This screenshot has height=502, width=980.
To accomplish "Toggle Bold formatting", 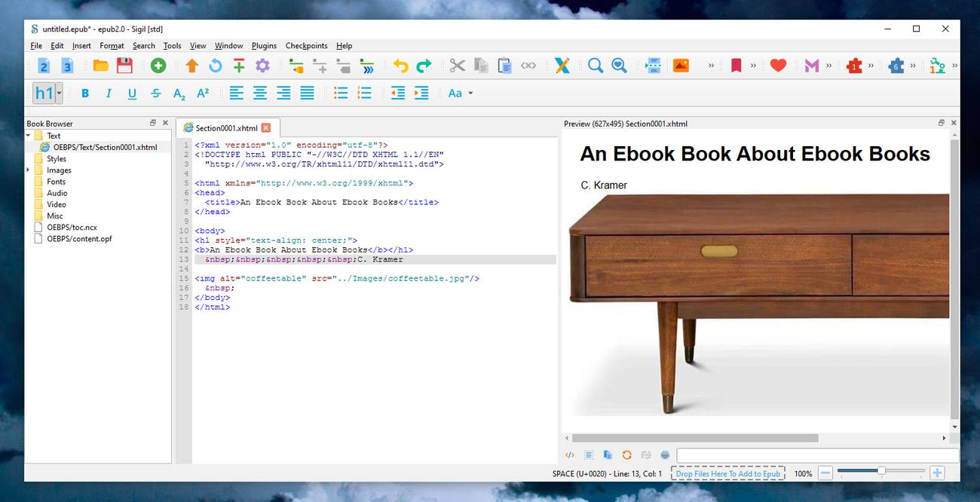I will point(85,93).
